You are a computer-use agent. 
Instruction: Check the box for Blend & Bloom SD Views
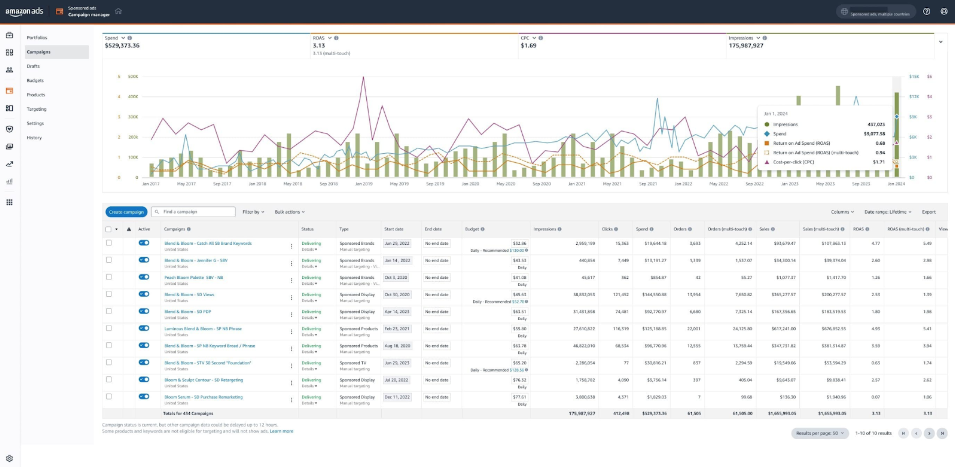point(109,293)
